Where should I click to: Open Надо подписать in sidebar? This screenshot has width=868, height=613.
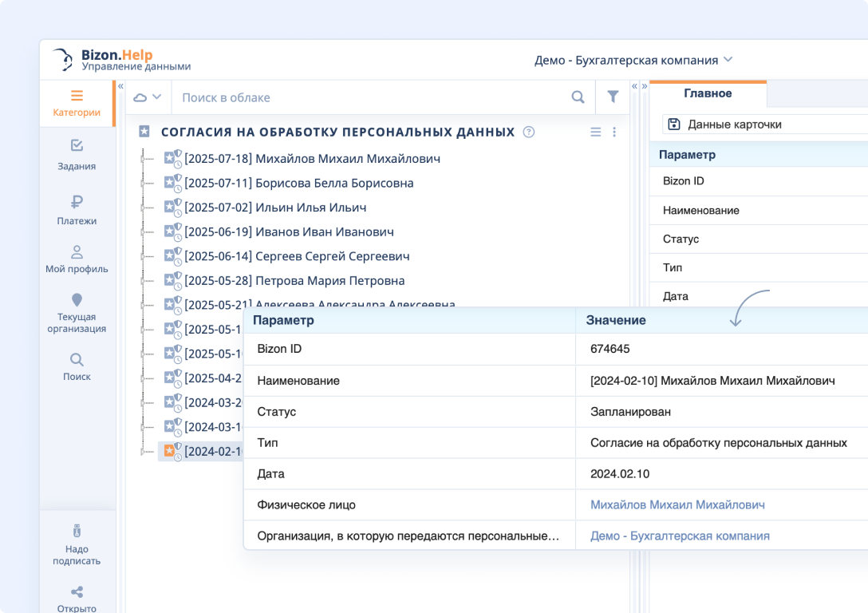pos(77,544)
